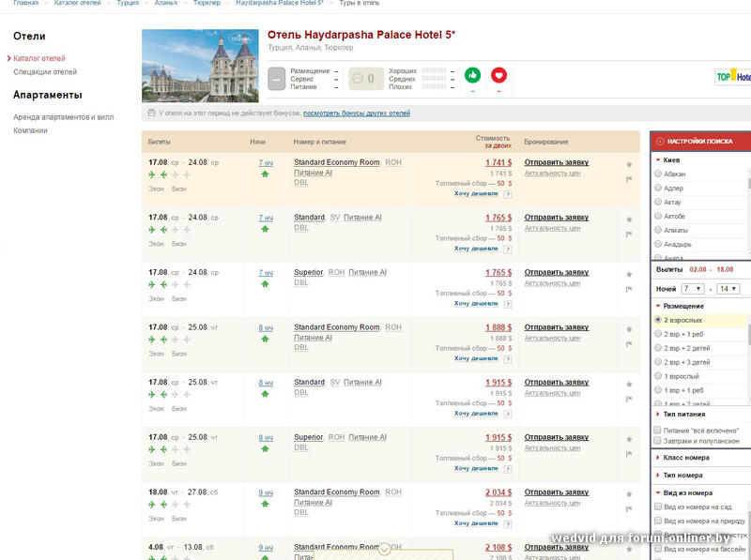
Task: Flag the 1 741 $ Standard Economy offer
Action: 629,179
